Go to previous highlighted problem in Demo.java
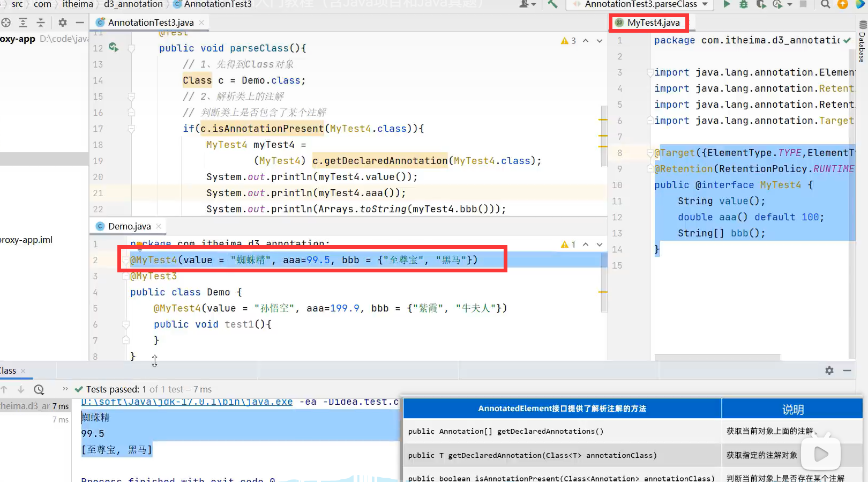Screen dimensions: 868x482 (x=586, y=244)
